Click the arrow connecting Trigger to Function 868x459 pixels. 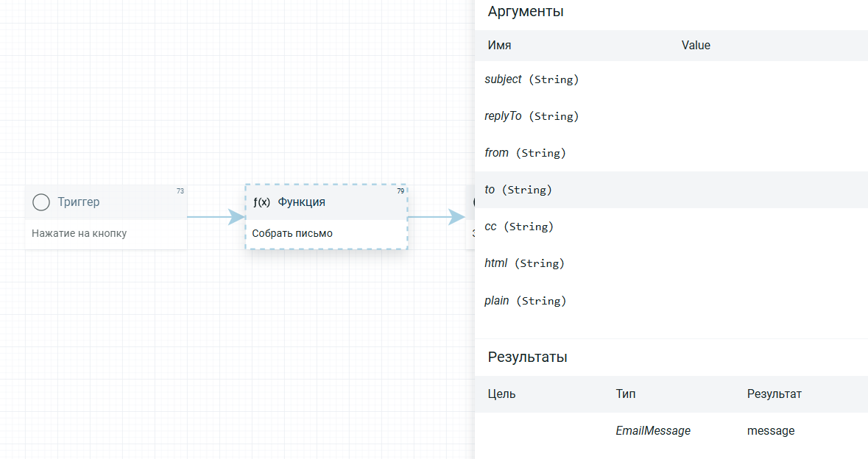216,217
